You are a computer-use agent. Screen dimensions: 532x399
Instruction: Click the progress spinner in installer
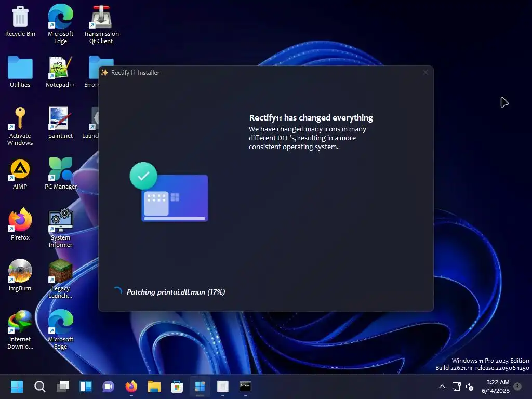point(118,291)
